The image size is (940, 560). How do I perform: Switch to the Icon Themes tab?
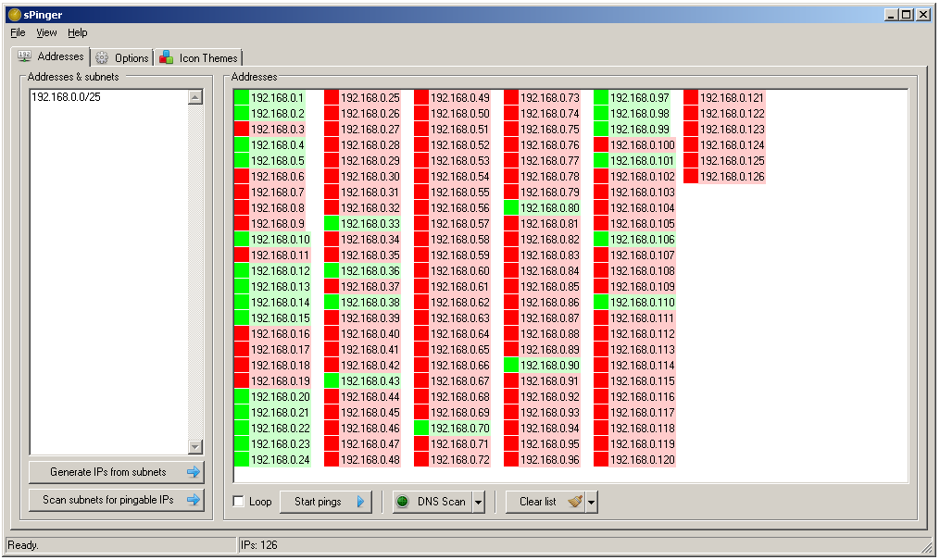click(x=198, y=57)
